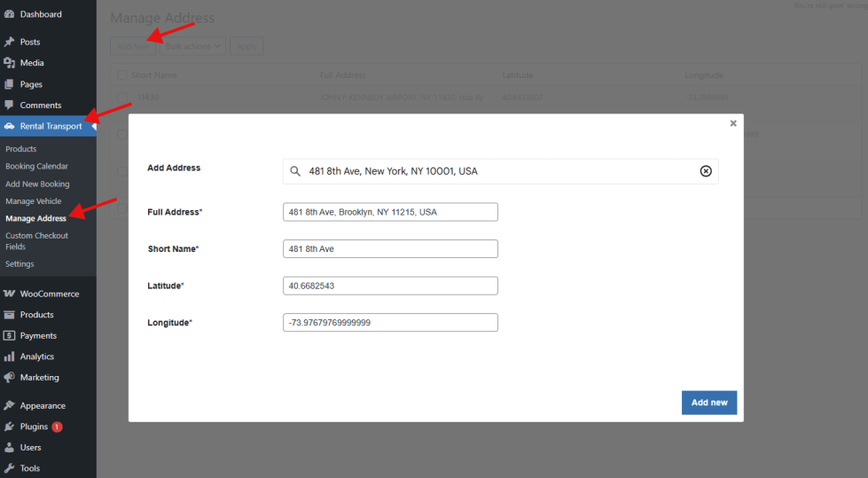Click the Dashboard gauge icon
Screen dimensions: 868x478
tap(9, 14)
